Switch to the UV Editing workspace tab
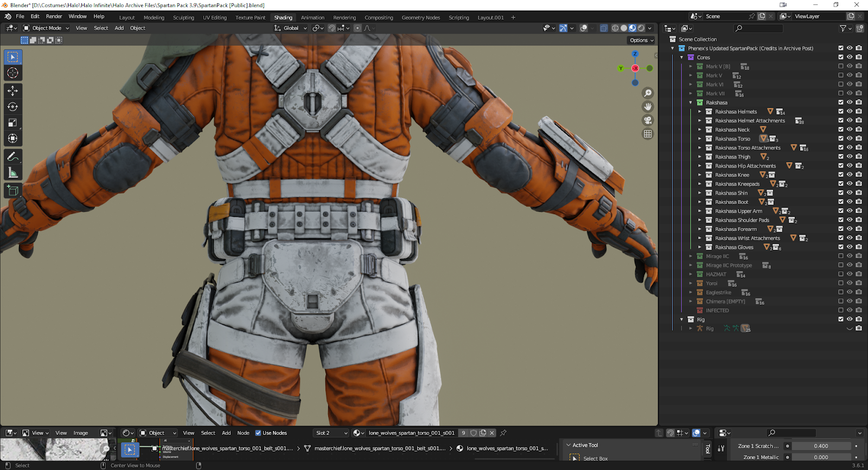Viewport: 868px width, 470px height. [215, 17]
